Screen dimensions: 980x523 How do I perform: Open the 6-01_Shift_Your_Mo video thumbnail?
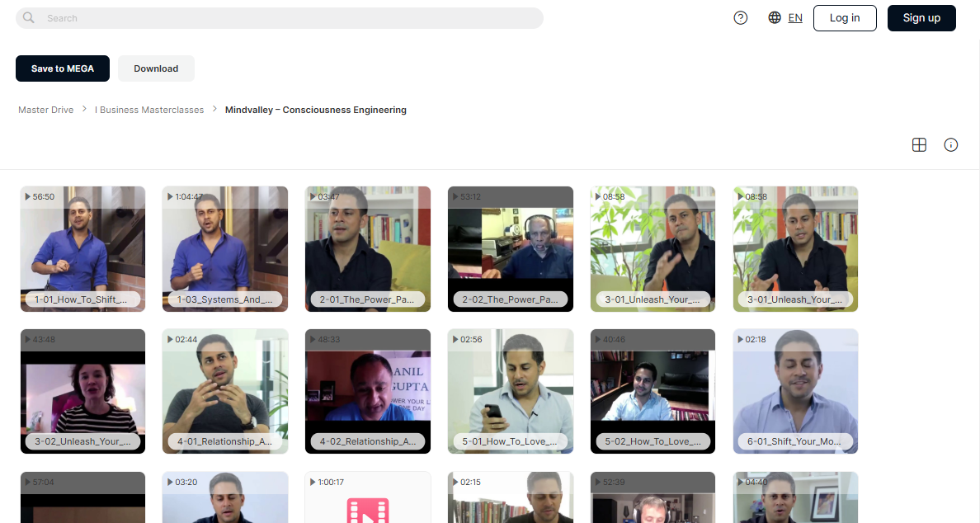coord(795,391)
